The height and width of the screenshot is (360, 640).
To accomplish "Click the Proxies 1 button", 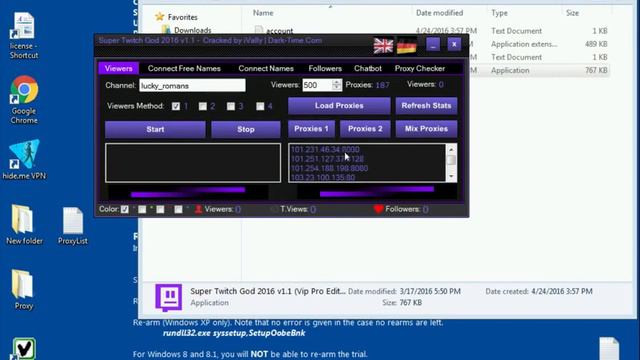I will click(311, 129).
